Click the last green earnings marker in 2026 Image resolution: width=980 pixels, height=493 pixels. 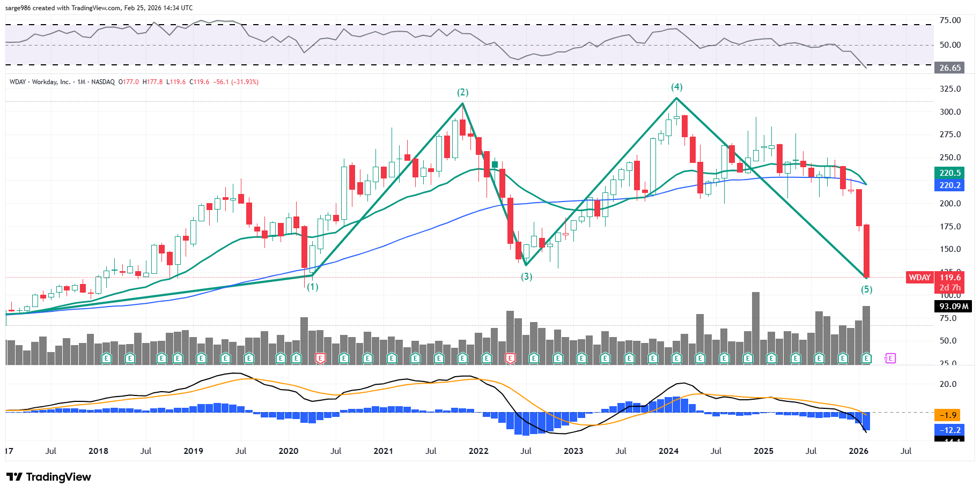tap(866, 358)
